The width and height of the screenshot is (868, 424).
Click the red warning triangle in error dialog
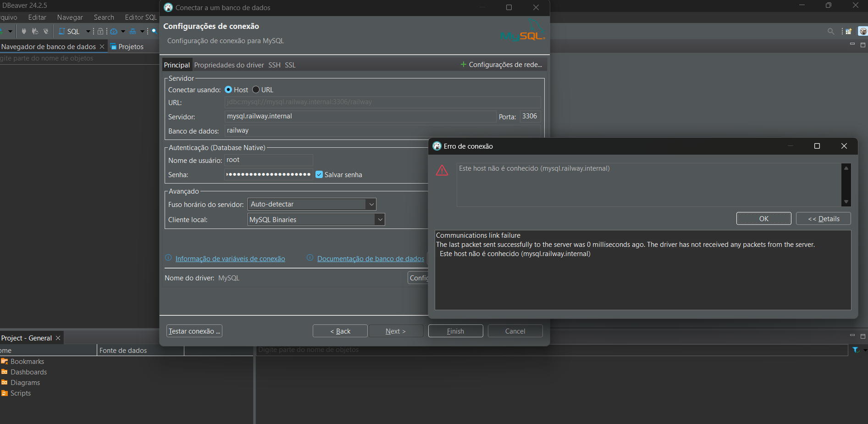pos(442,170)
